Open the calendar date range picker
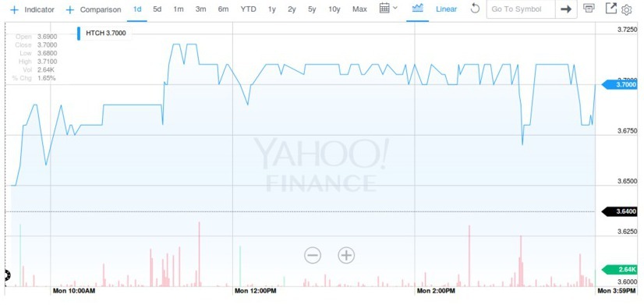The width and height of the screenshot is (644, 305). (388, 9)
